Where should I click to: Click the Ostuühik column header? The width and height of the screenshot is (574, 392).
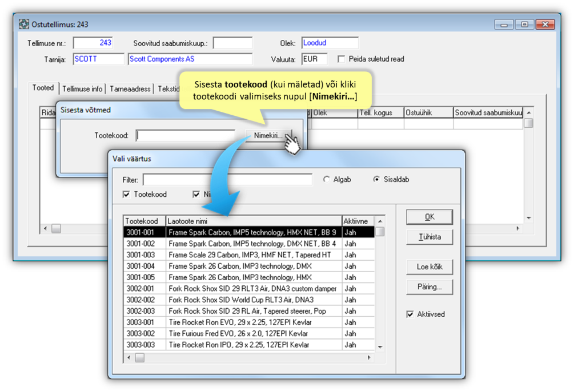click(x=429, y=112)
